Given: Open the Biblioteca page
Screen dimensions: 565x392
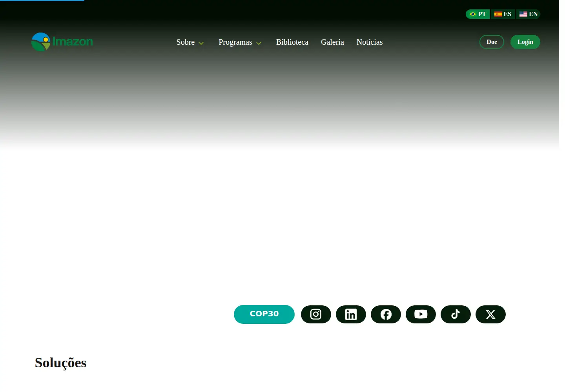Looking at the screenshot, I should [x=292, y=42].
